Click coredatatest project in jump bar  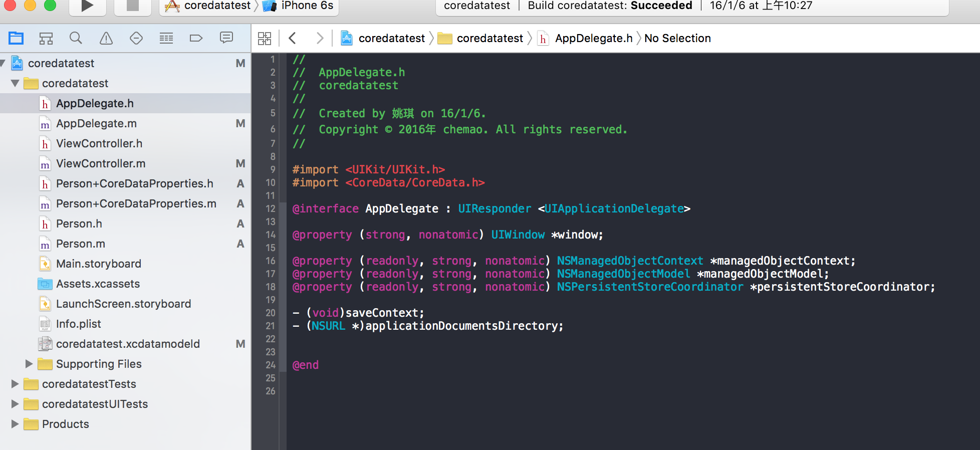point(383,39)
